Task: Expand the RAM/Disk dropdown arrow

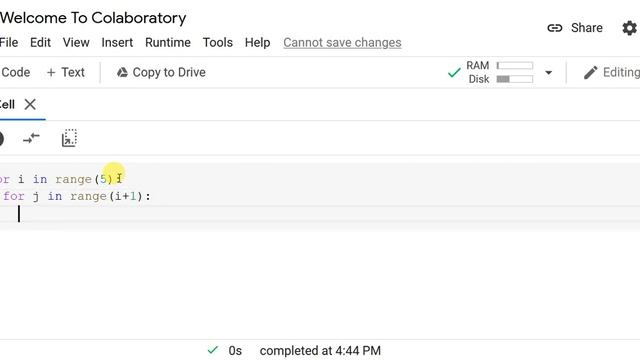Action: coord(549,73)
